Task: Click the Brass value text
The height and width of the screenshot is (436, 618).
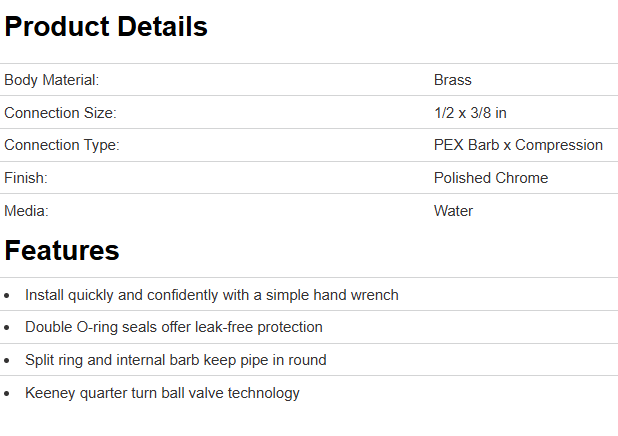Action: [453, 80]
